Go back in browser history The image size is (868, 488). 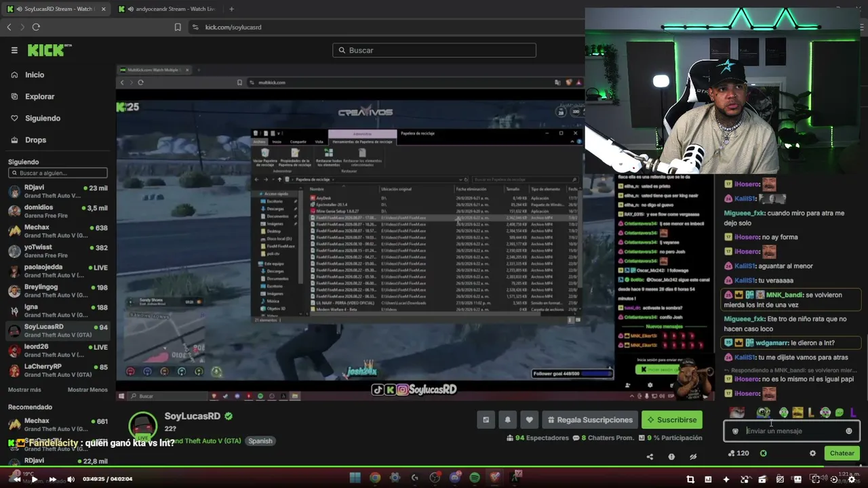point(9,27)
